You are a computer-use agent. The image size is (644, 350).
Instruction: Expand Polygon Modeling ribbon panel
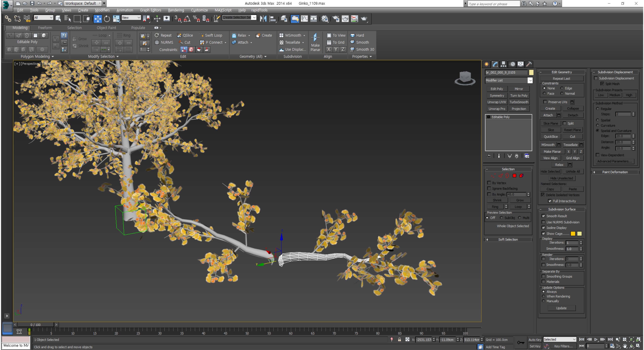click(x=37, y=57)
